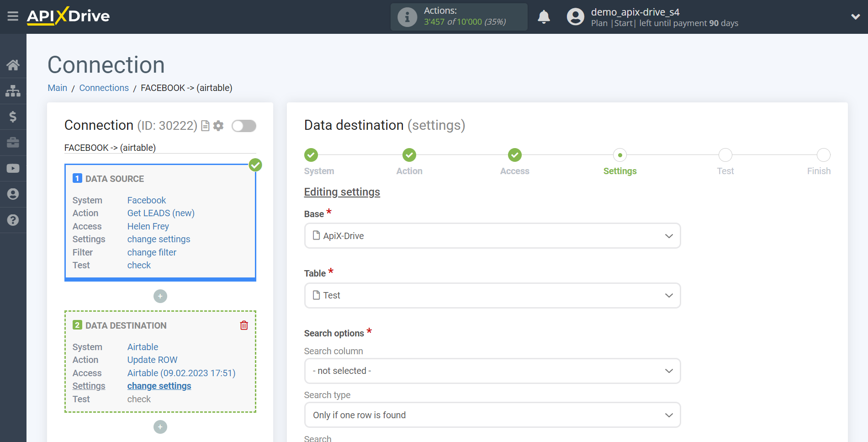Screen dimensions: 868x442
Task: Select the Settings step
Action: click(620, 155)
